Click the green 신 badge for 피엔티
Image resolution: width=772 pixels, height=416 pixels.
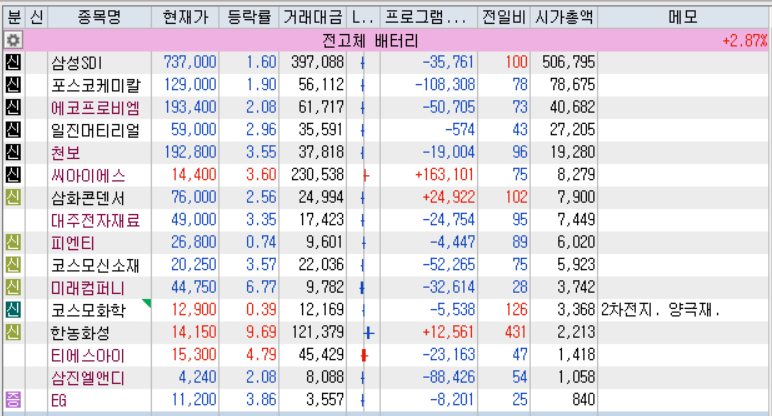point(13,242)
